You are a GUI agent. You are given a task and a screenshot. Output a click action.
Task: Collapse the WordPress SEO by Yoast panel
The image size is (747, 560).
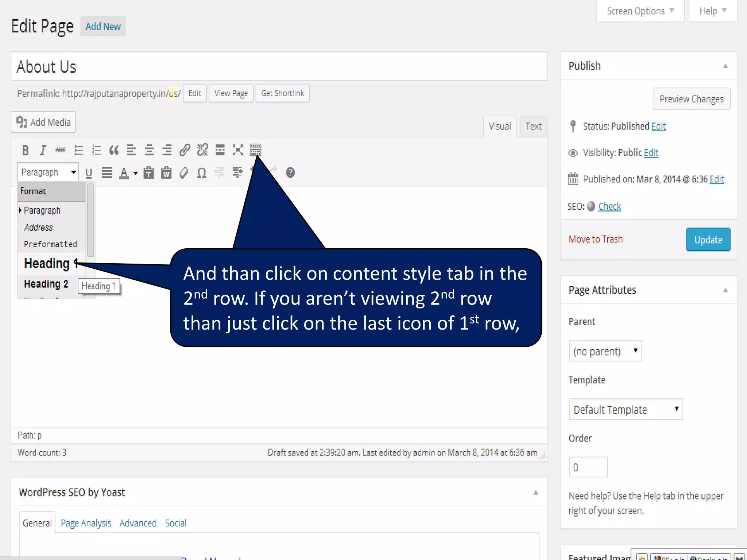(x=535, y=493)
